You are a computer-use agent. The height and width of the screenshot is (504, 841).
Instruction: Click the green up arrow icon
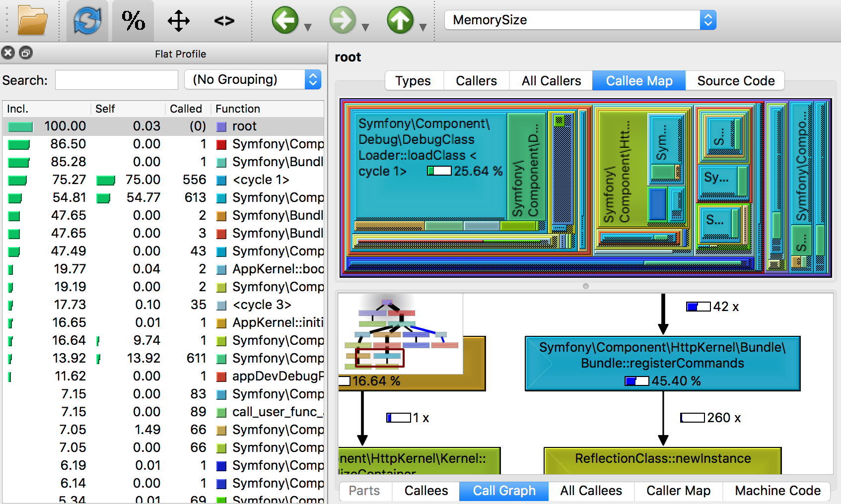[x=400, y=20]
